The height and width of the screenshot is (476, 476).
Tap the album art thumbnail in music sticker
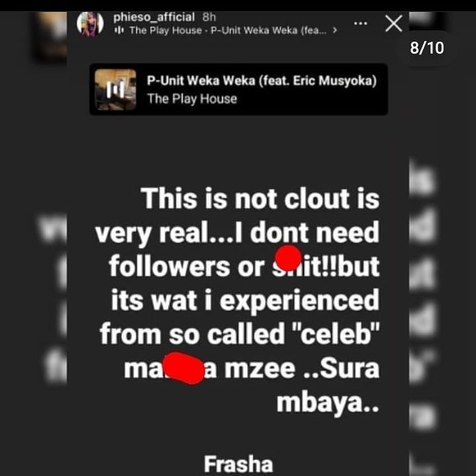pos(115,89)
